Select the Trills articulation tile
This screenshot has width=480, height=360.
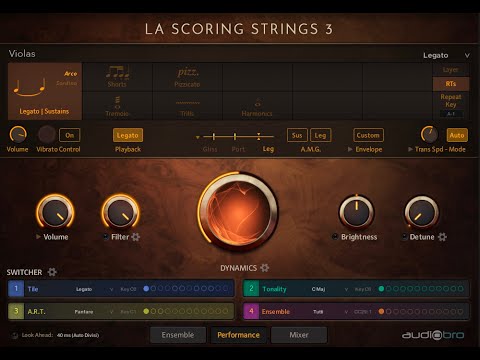[x=187, y=106]
